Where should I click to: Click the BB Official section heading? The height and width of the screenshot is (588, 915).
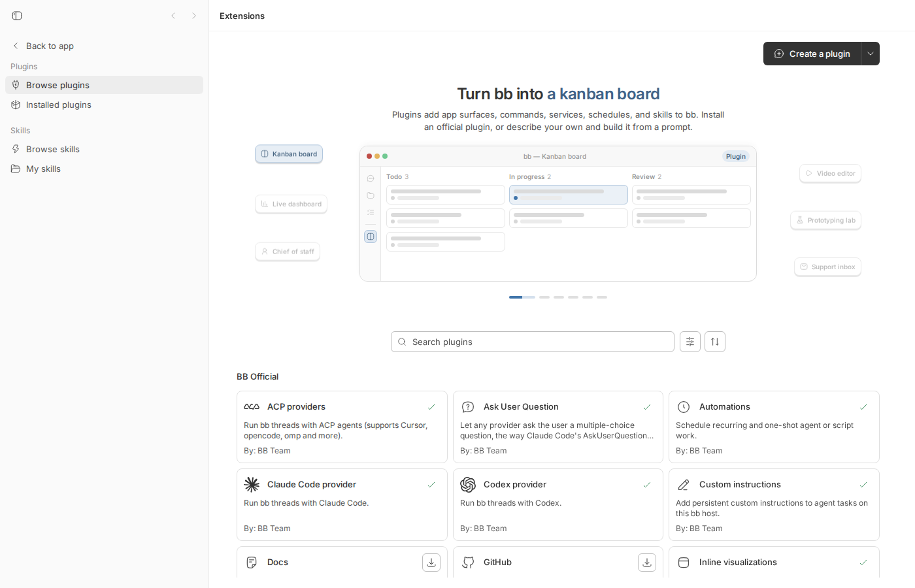[258, 377]
